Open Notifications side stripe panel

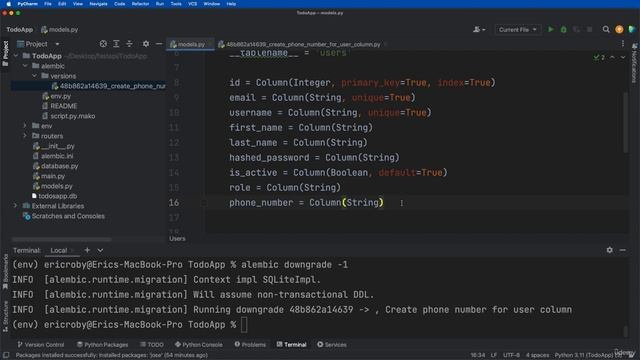634,64
